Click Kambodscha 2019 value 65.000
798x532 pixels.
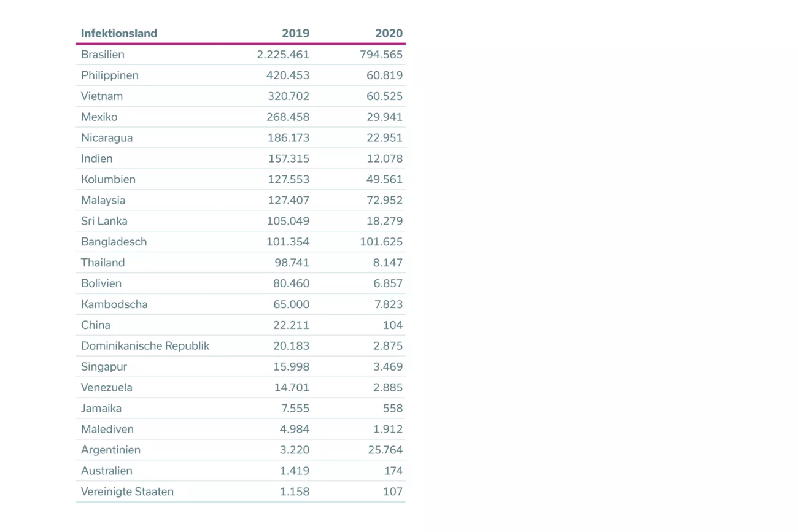coord(292,304)
